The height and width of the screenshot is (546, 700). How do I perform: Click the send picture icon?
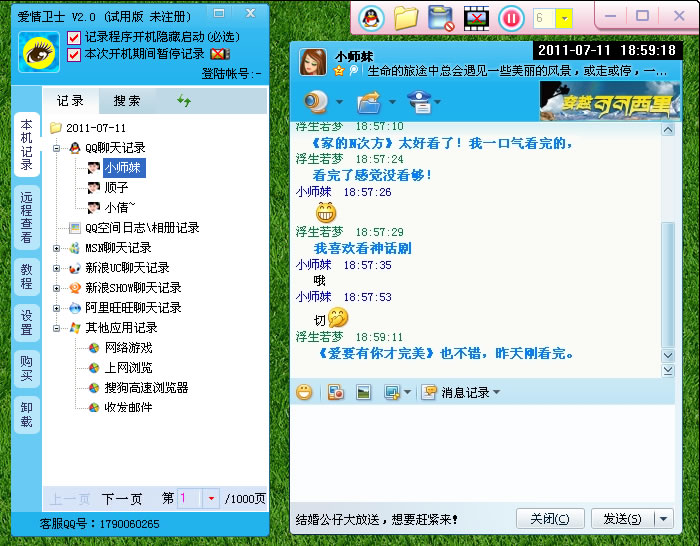[x=363, y=392]
